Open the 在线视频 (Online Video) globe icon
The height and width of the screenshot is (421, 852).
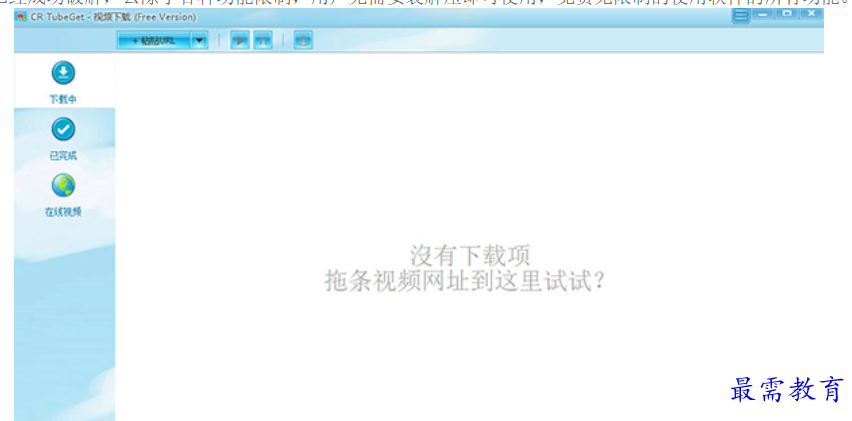(x=63, y=186)
